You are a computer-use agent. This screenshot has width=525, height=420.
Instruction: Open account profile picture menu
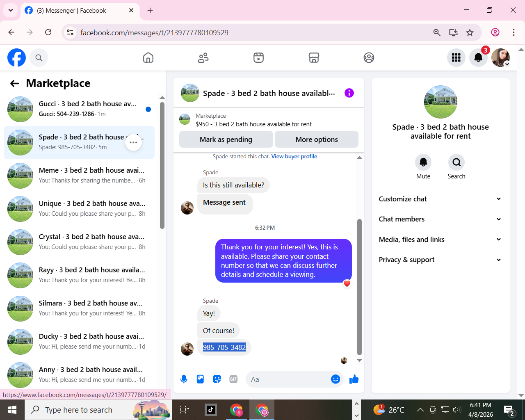pos(500,58)
